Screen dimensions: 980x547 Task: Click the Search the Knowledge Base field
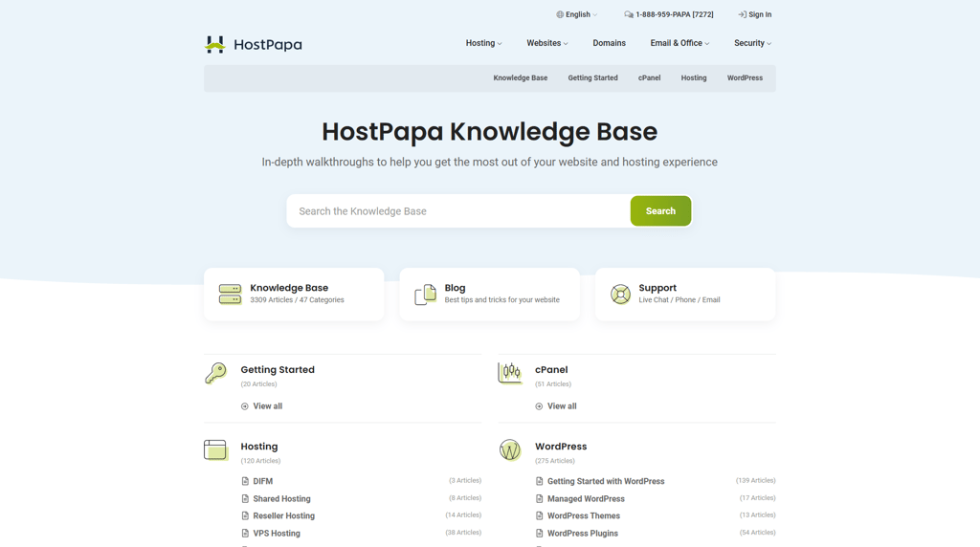[458, 211]
